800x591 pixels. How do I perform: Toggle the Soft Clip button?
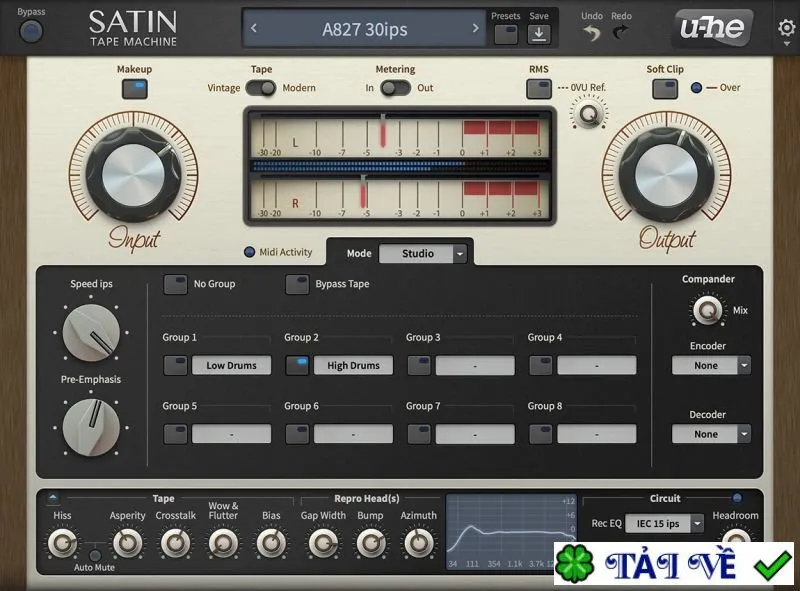(x=665, y=89)
